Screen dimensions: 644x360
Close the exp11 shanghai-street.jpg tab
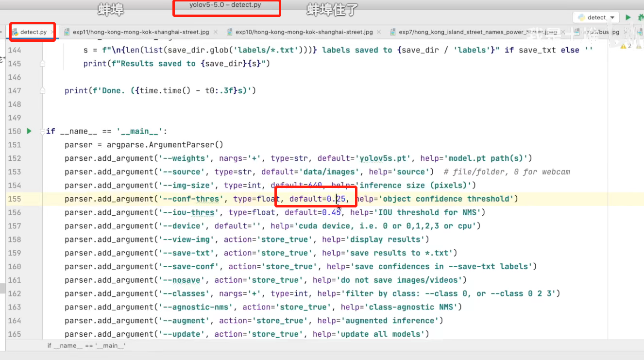215,32
